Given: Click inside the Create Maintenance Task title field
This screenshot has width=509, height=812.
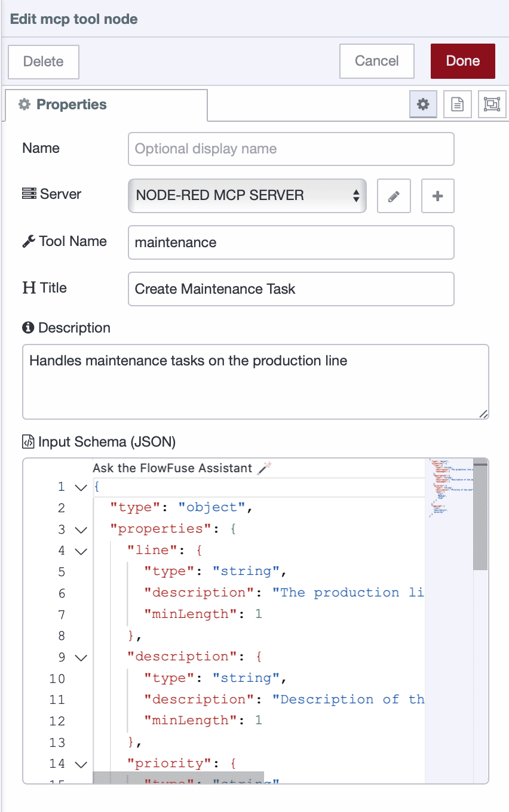Looking at the screenshot, I should point(291,289).
